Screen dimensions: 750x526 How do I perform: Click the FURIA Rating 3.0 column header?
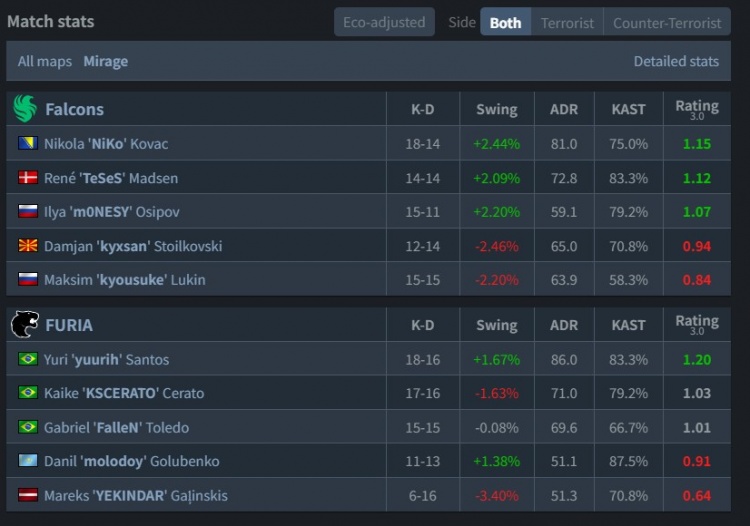tap(696, 324)
